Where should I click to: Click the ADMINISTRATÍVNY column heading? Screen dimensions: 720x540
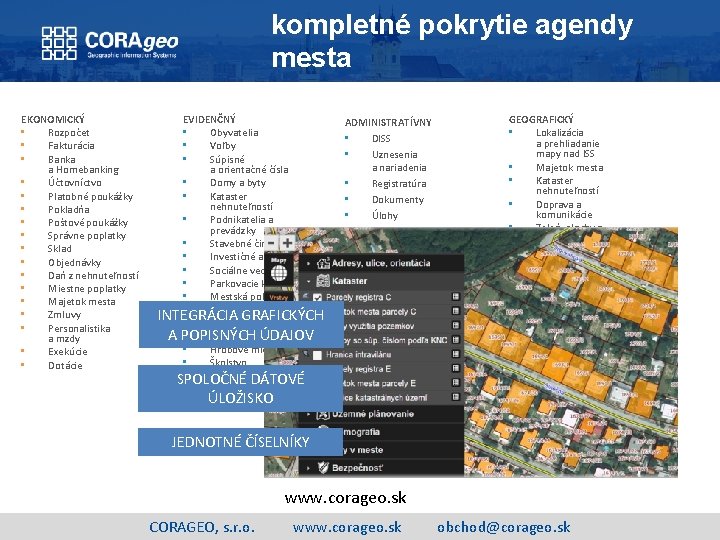[388, 123]
